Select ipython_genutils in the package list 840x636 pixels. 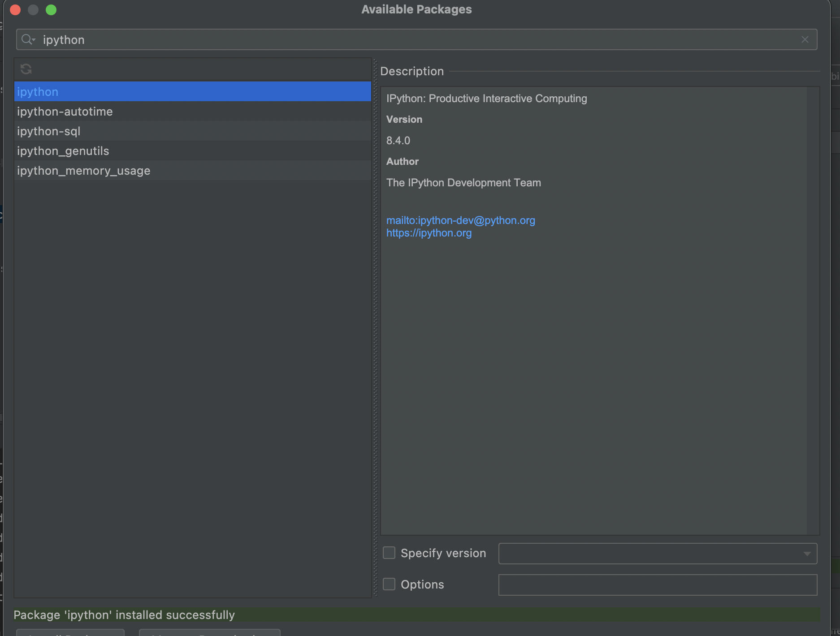63,151
